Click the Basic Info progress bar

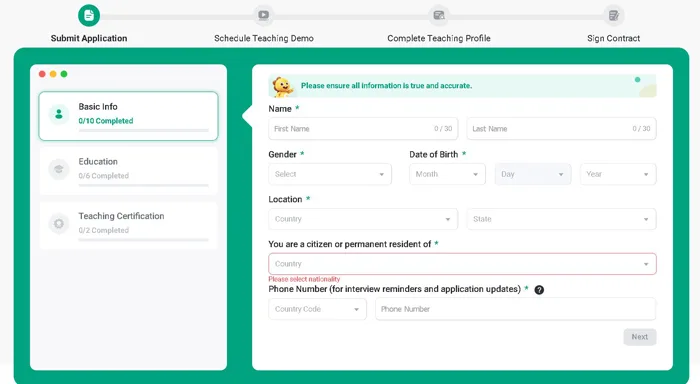click(x=144, y=131)
